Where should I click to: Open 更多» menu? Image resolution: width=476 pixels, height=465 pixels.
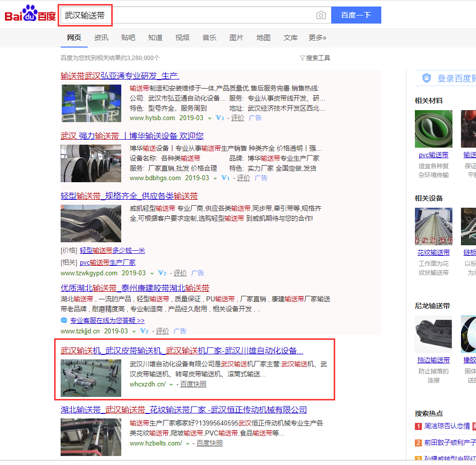point(318,38)
